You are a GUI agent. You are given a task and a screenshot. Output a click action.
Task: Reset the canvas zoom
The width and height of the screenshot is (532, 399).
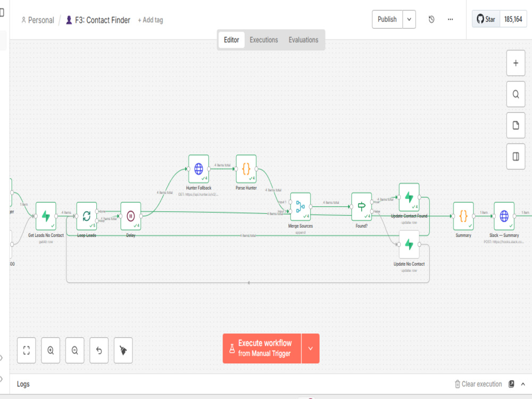99,350
